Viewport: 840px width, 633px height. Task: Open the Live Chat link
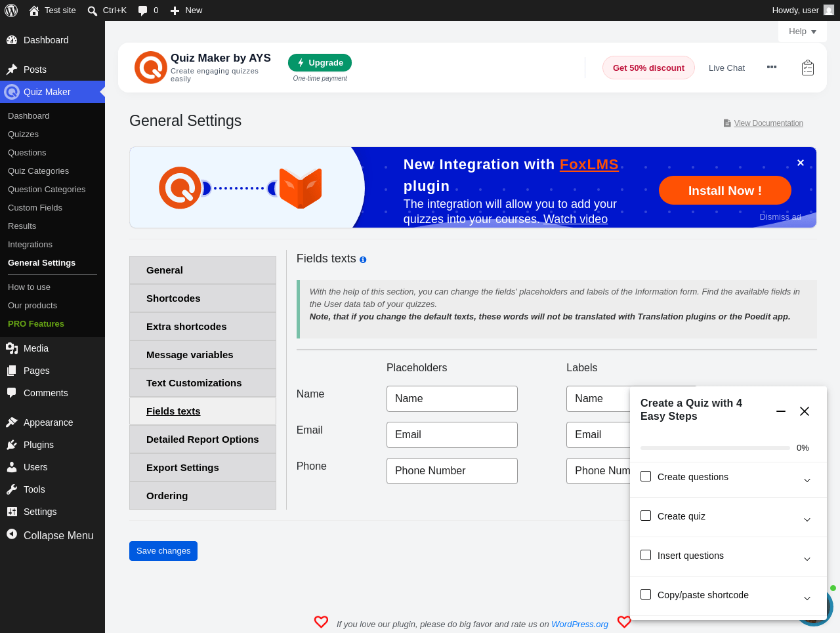click(726, 68)
